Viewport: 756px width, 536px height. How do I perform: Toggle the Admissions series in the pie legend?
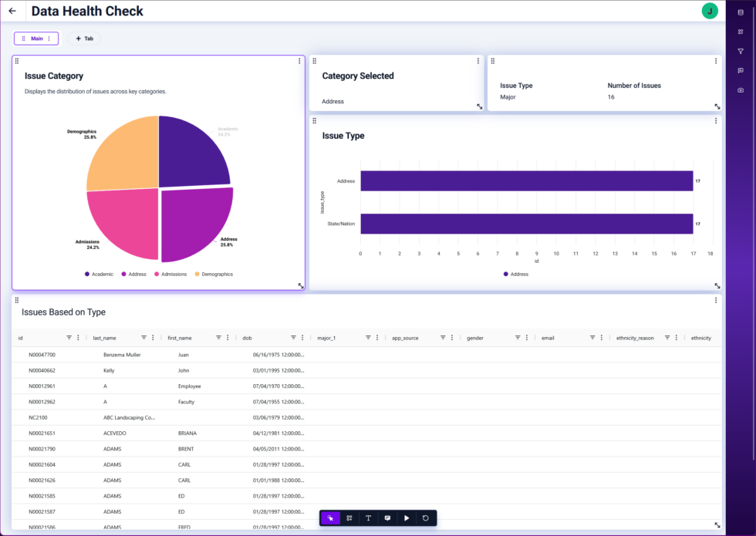click(x=170, y=275)
